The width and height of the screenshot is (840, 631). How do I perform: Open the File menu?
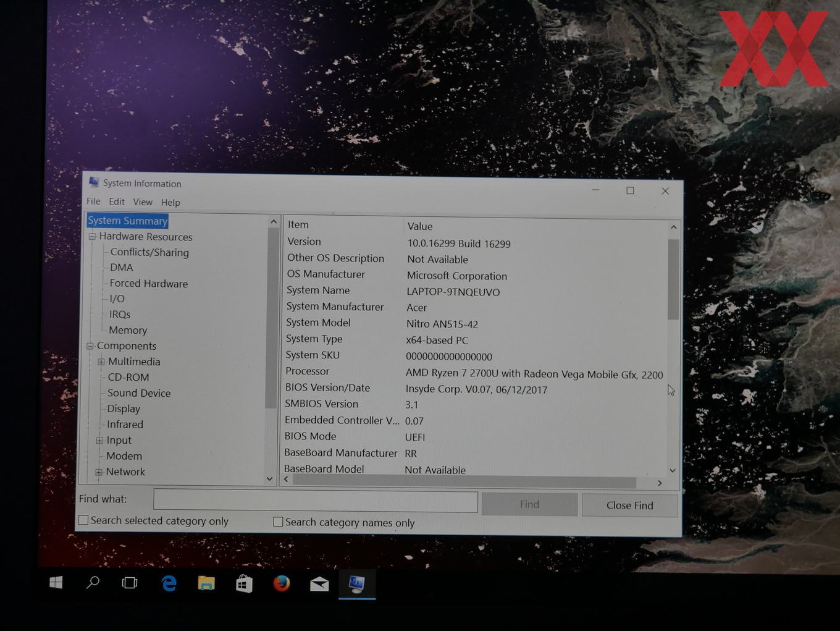93,201
